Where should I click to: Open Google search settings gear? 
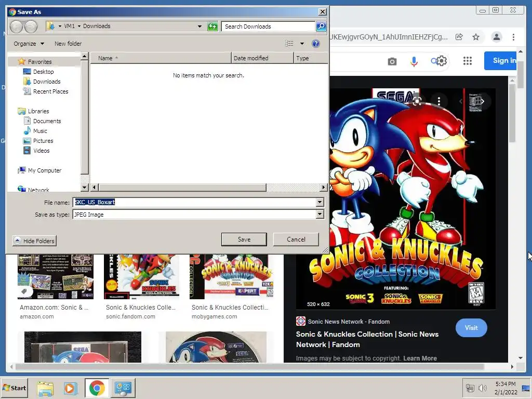[442, 61]
